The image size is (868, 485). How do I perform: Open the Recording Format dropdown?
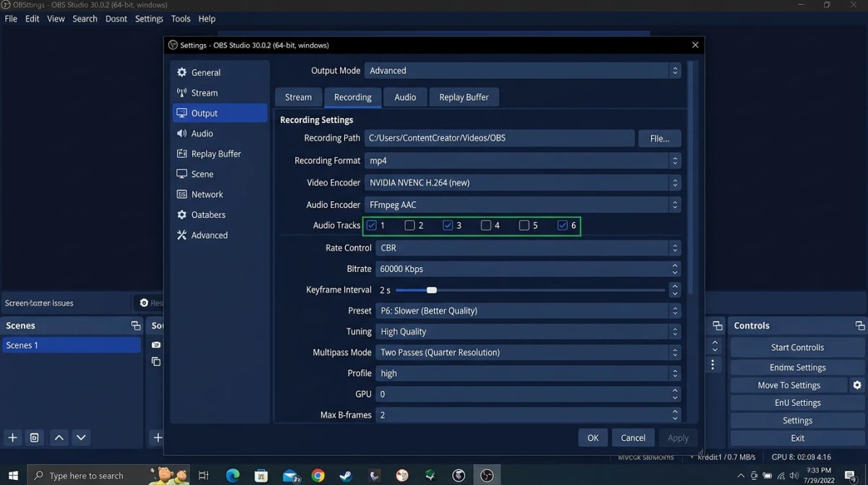[523, 161]
